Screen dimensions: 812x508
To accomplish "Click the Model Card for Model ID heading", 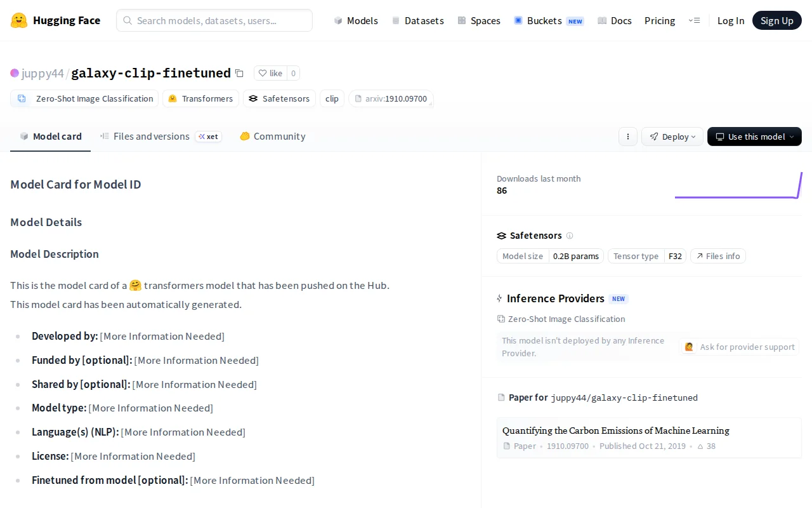I will 75,185.
